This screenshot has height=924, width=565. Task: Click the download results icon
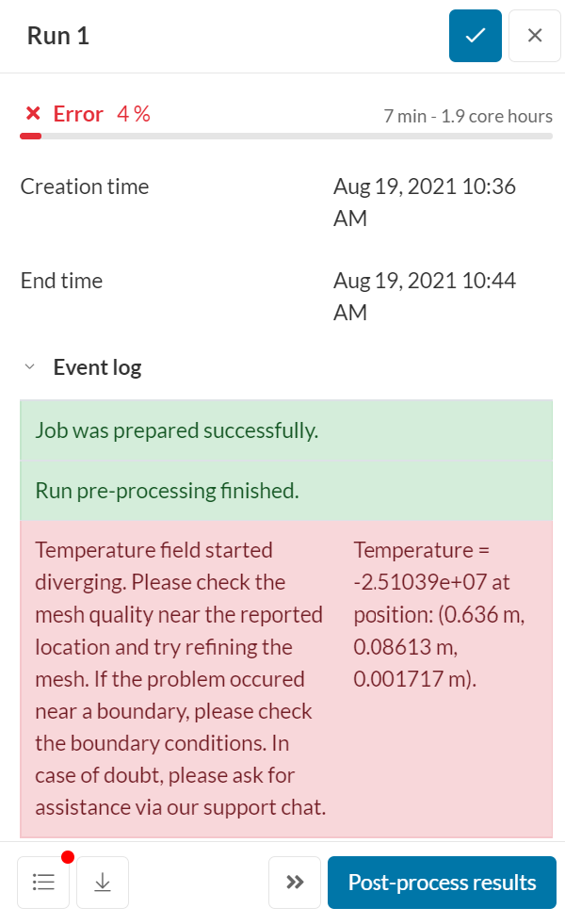click(102, 883)
